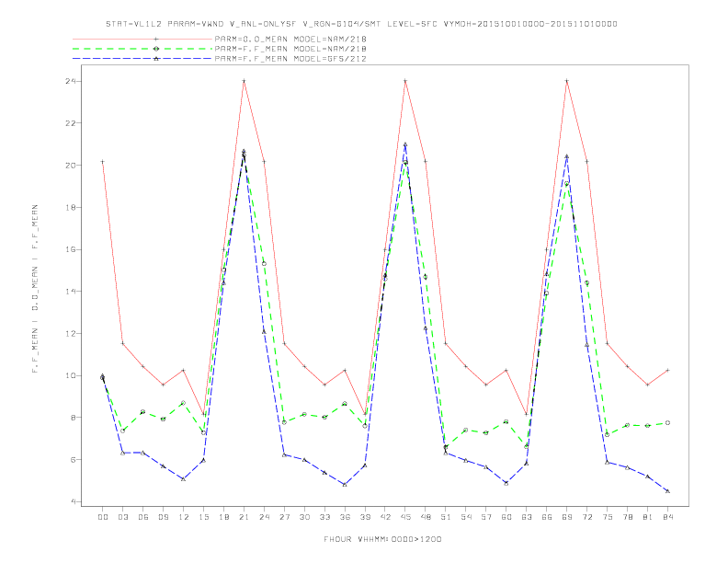This screenshot has width=728, height=563.
Task: Click x-axis forecast hour label 84
Action: click(x=667, y=517)
